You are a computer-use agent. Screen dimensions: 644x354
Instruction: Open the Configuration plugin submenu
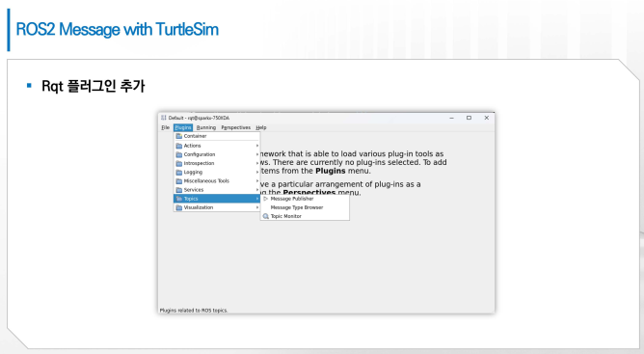pyautogui.click(x=217, y=154)
